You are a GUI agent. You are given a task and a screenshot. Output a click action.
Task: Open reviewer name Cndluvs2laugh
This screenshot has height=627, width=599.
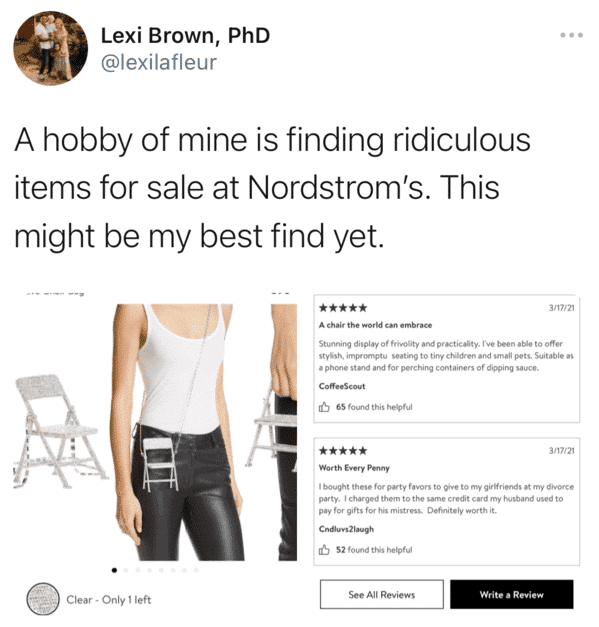click(346, 529)
